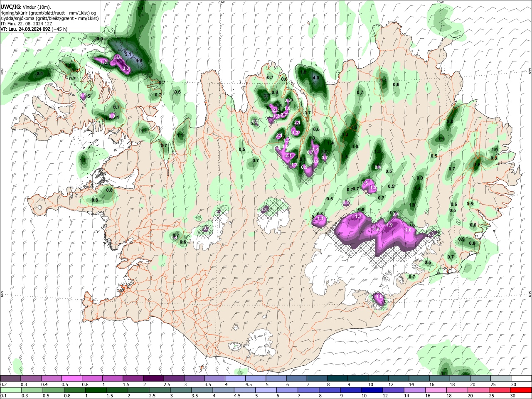The width and height of the screenshot is (532, 399).
Task: Select the bright red lower swatch after 30
Action: click(x=520, y=390)
